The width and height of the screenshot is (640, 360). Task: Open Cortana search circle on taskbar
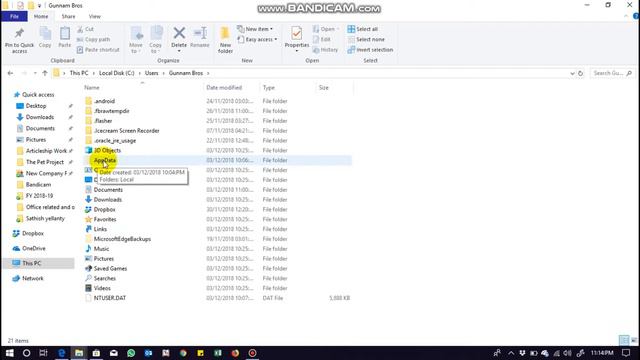(x=26, y=353)
